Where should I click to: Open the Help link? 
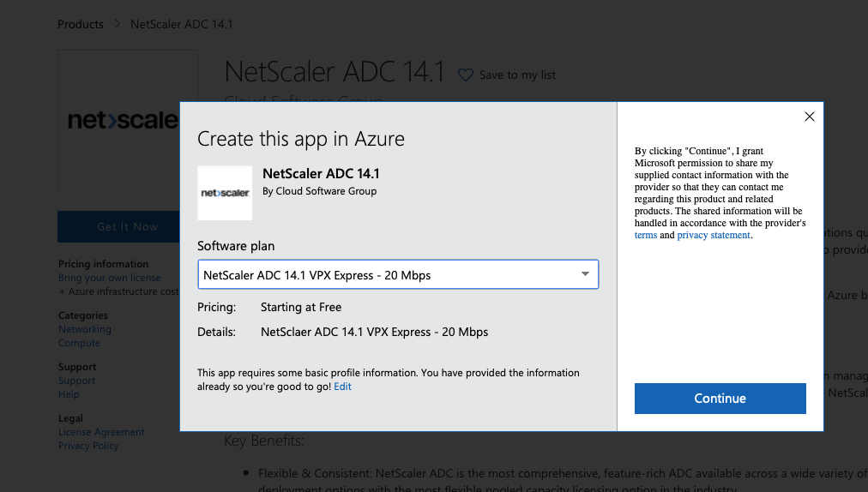point(69,394)
